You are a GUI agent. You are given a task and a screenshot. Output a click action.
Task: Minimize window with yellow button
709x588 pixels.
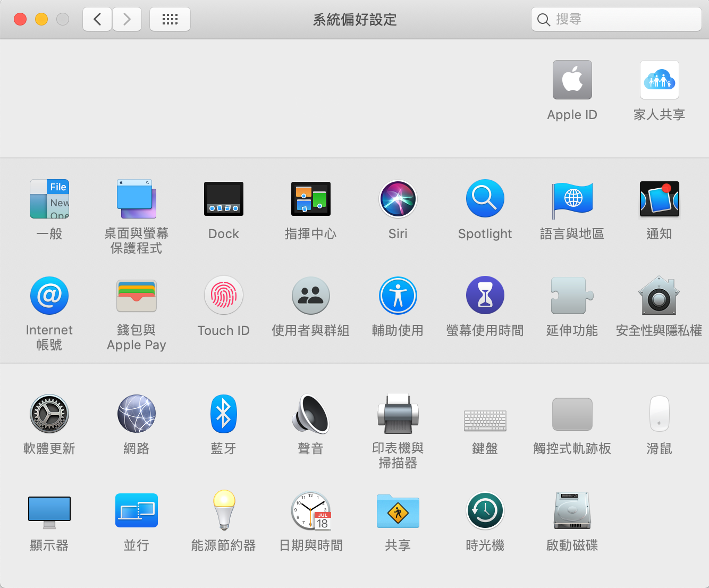coord(41,20)
